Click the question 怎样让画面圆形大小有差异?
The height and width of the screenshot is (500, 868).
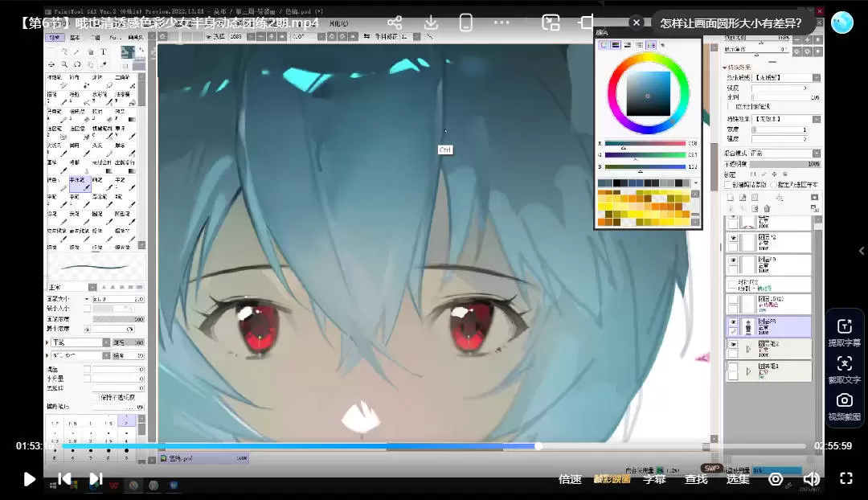click(x=731, y=23)
